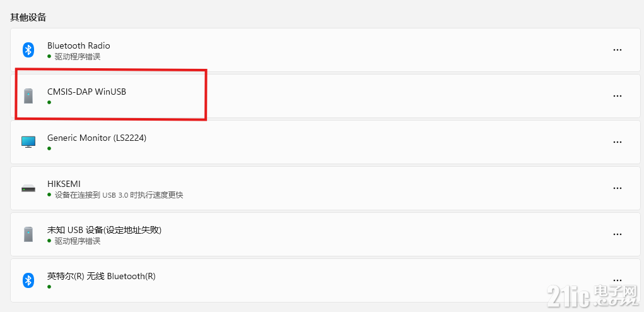Select the 未知 USB 设备(设定地址失败) label
The width and height of the screenshot is (644, 312).
pos(104,230)
